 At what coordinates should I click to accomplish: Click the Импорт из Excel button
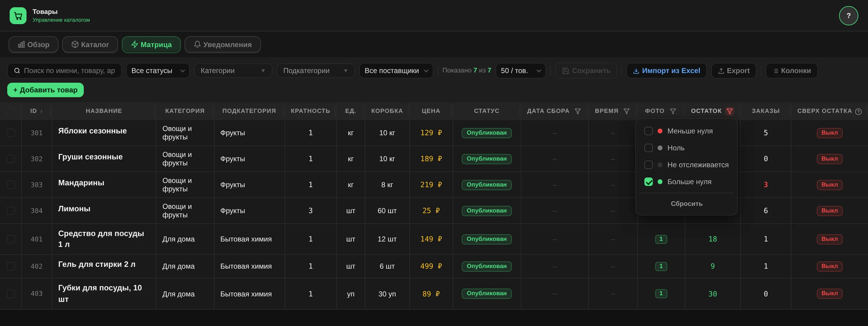pos(666,71)
